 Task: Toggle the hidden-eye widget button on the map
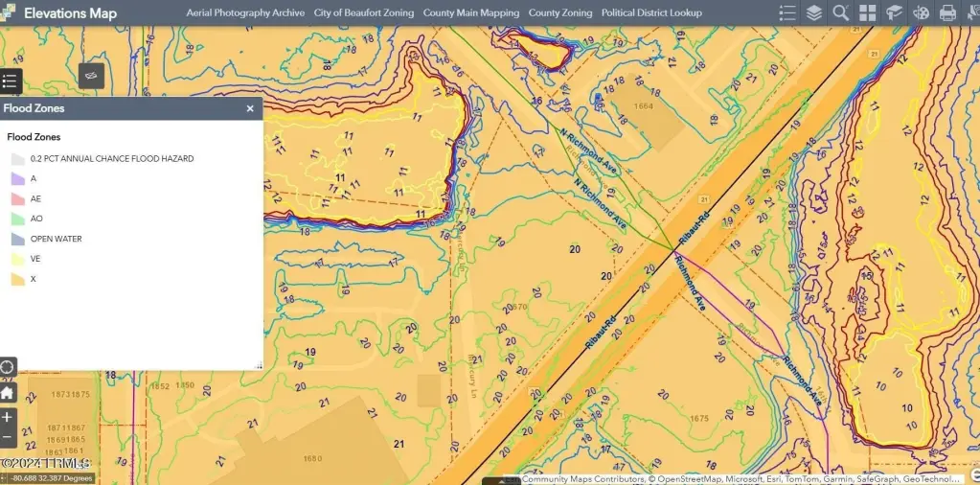click(91, 75)
